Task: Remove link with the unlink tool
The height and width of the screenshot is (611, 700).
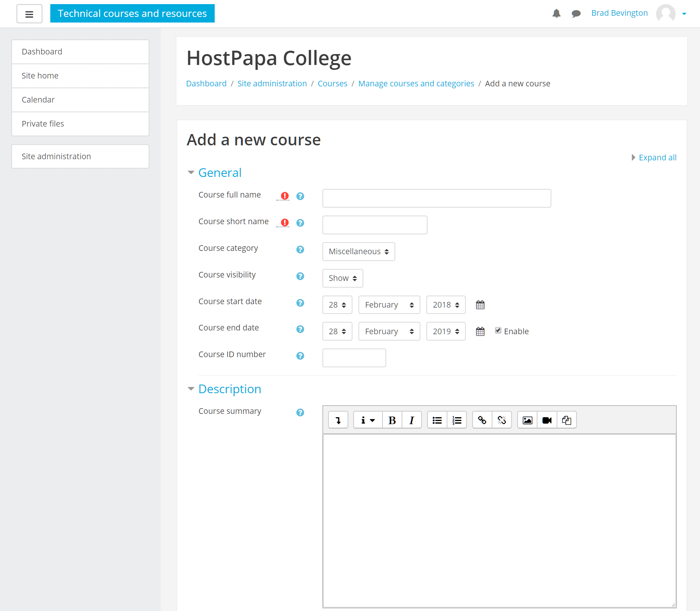Action: pyautogui.click(x=502, y=420)
